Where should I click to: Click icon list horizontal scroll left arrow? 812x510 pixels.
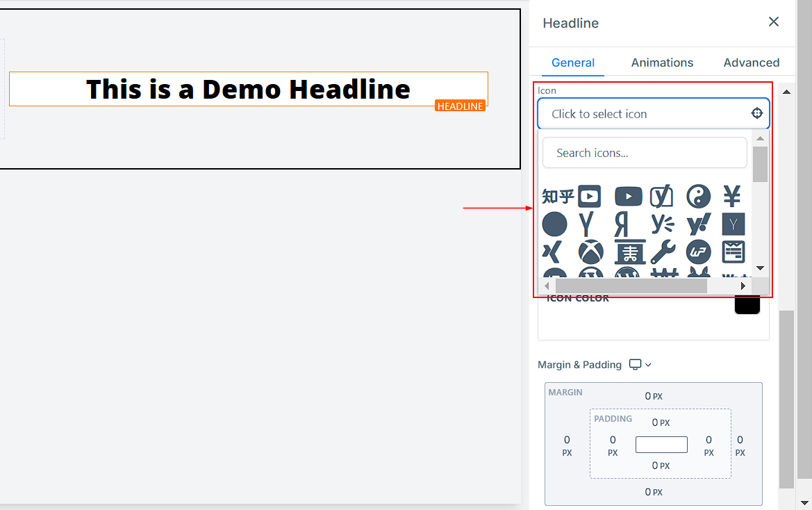coord(547,286)
